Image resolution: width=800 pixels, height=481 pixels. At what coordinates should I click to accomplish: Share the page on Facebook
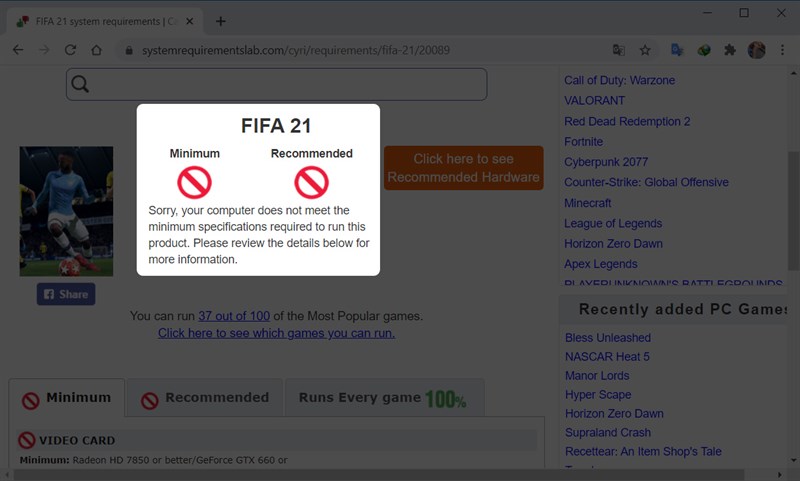click(x=66, y=294)
